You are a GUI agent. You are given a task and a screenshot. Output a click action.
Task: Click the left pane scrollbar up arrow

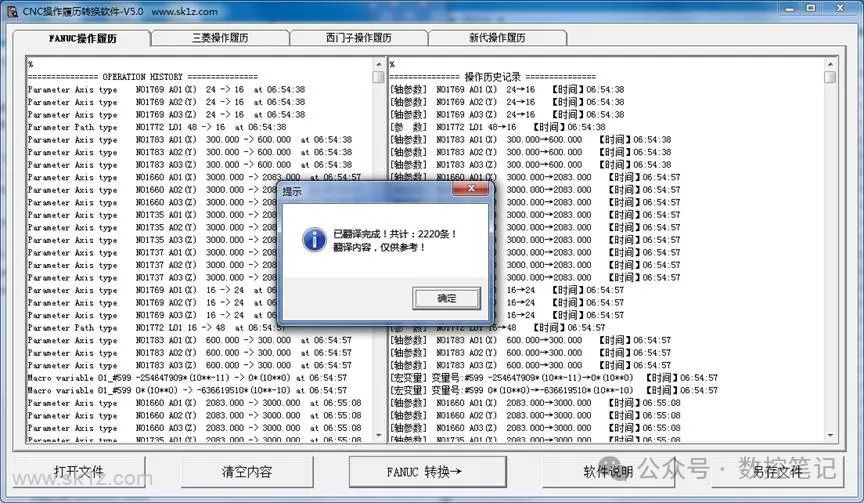pos(379,64)
